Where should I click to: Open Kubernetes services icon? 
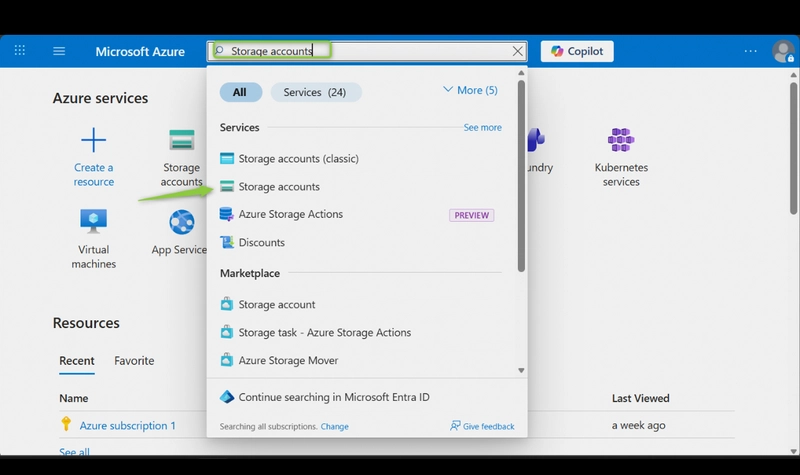(x=621, y=140)
